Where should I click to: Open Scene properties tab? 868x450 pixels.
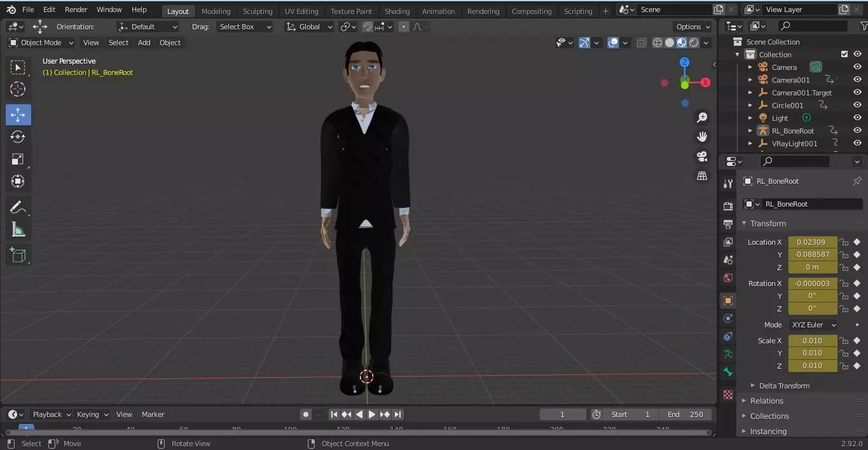[x=728, y=259]
